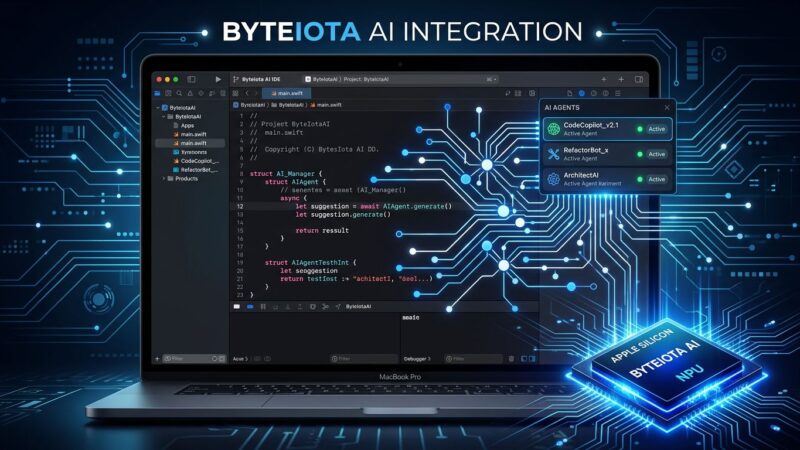Screen dimensions: 800x450
Task: Click the editor forward arrow
Action: [x=256, y=93]
